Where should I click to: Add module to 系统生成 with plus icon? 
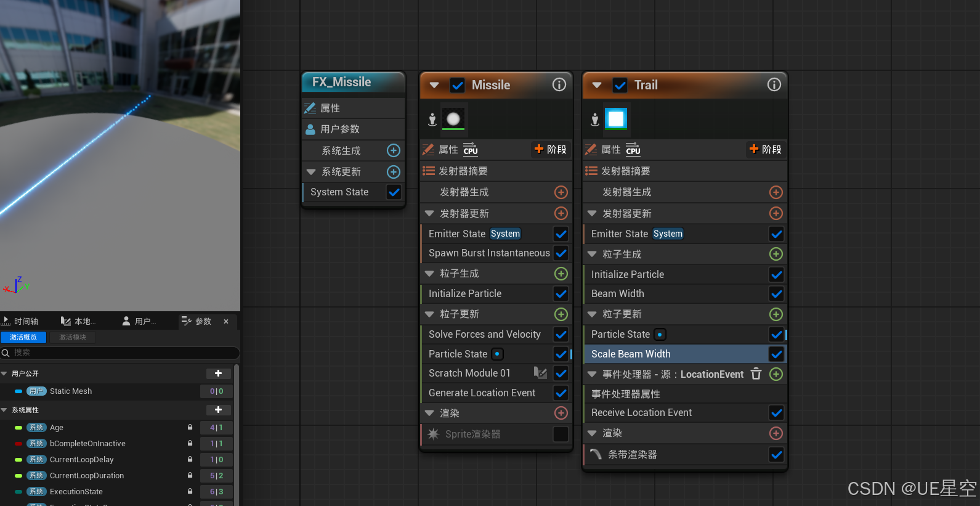[x=393, y=150]
